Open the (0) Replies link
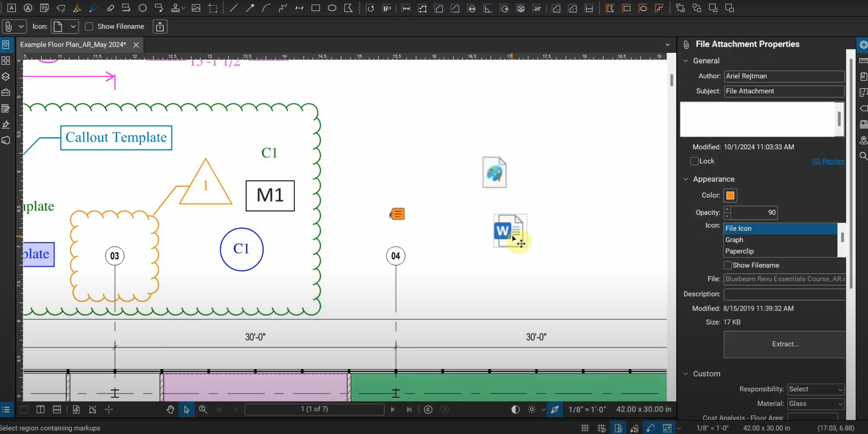The image size is (868, 434). 829,161
